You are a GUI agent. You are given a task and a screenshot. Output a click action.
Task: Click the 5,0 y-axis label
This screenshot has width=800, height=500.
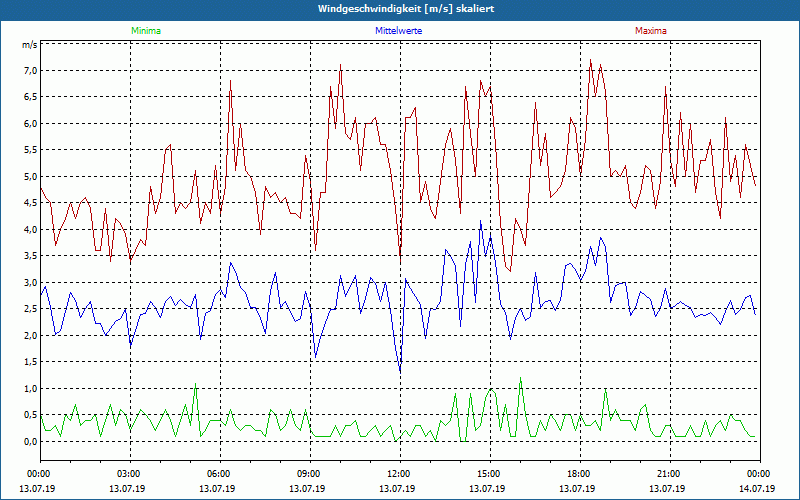click(31, 177)
